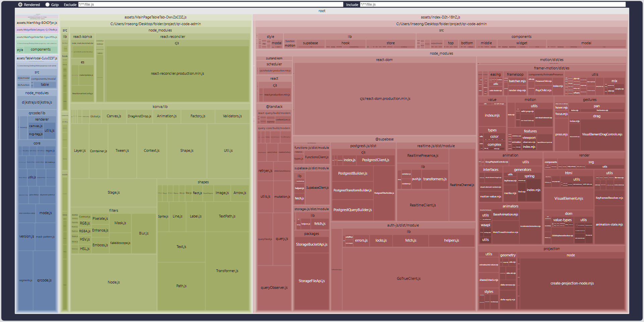Click the GoTrueClient.js module block
Screen dimensions: 644x322
click(409, 279)
